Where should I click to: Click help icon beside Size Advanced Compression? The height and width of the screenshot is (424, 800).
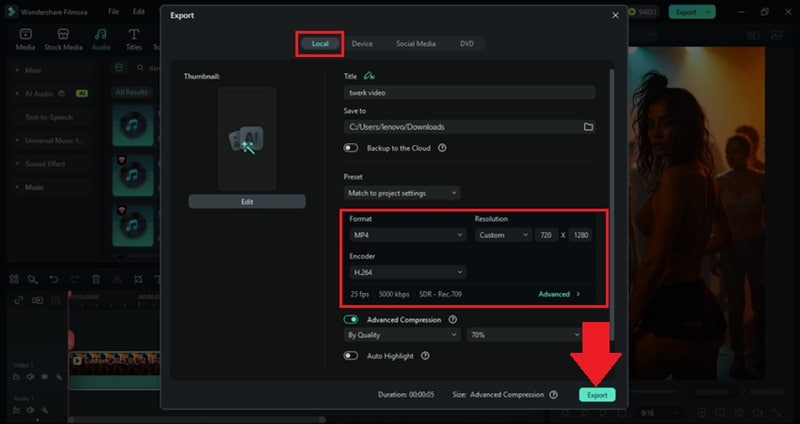point(553,394)
